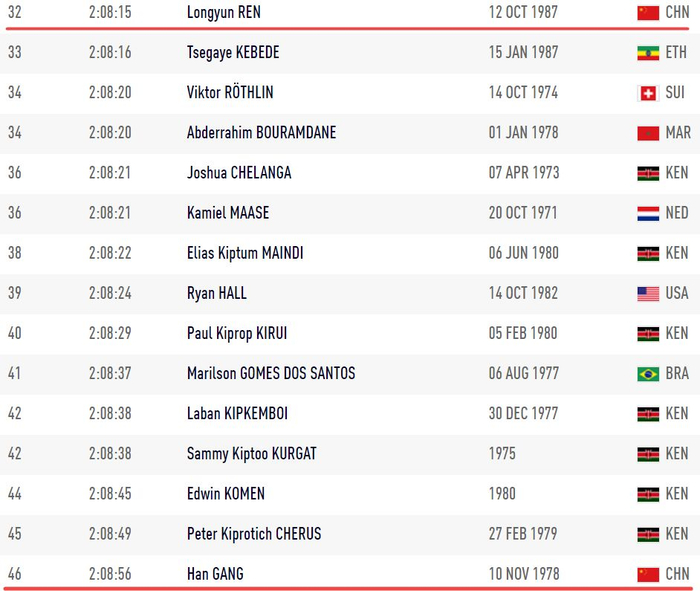Image resolution: width=700 pixels, height=591 pixels.
Task: Click the Swiss flag in Viktor RÖTHLIN's row
Action: [648, 93]
